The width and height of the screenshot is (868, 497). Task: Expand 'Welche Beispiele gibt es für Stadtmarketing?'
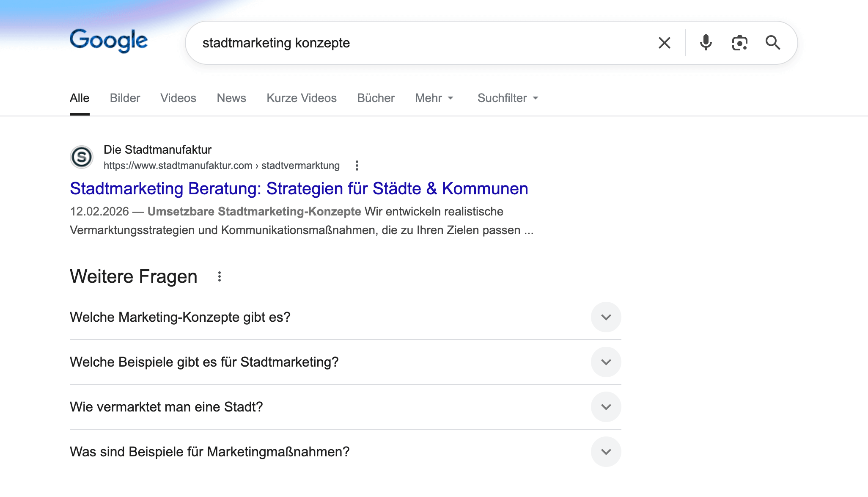click(606, 362)
